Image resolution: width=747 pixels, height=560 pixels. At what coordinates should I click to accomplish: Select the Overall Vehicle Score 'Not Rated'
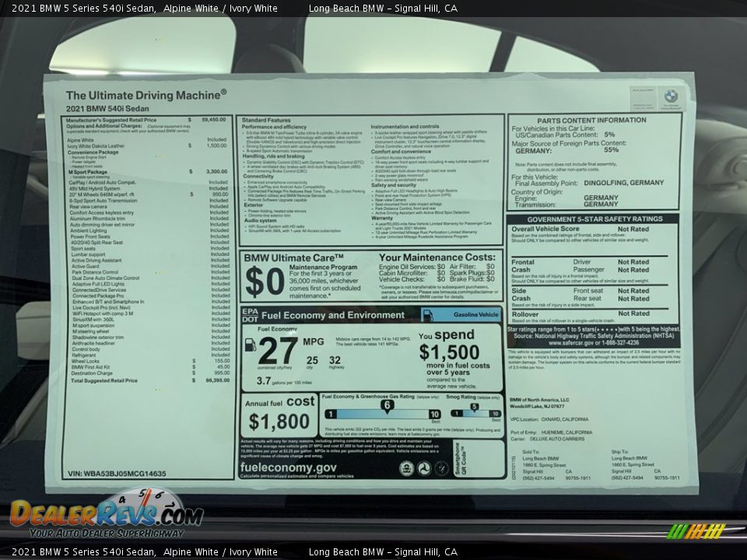[x=633, y=229]
